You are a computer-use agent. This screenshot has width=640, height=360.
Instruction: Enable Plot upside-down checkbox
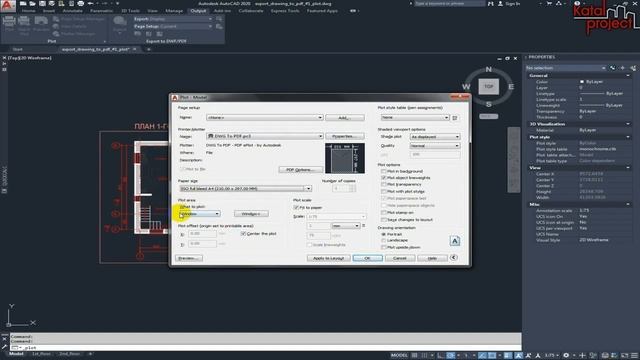(384, 247)
